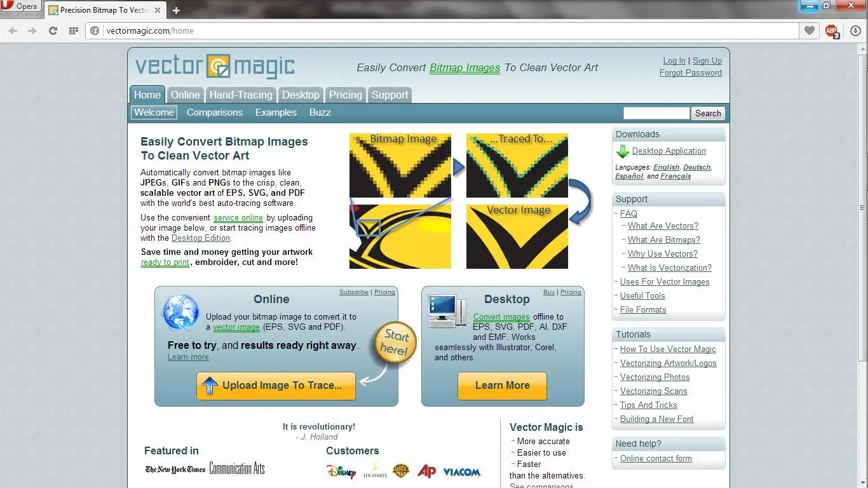
Task: Click the Vector Image example thumbnail
Action: [x=517, y=236]
